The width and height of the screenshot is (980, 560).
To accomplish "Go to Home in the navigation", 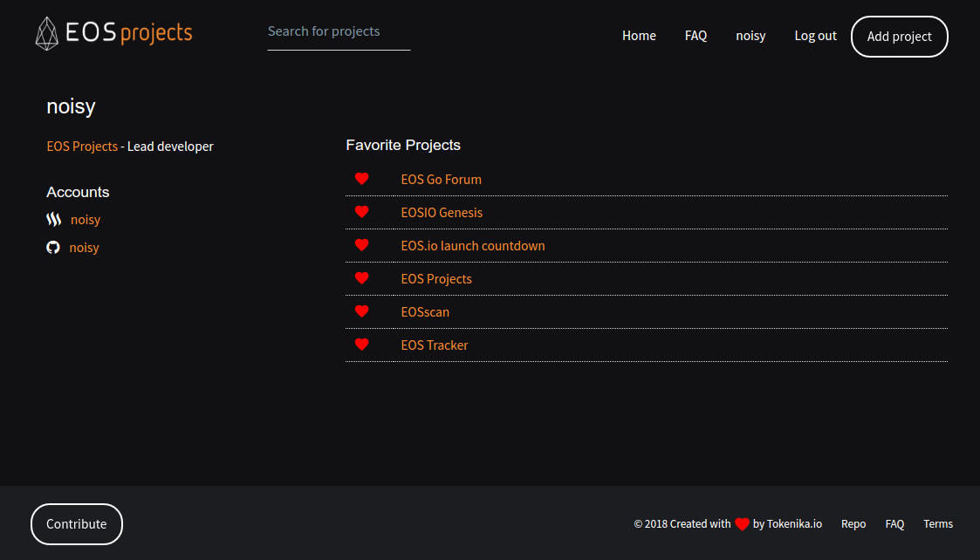I will (639, 36).
